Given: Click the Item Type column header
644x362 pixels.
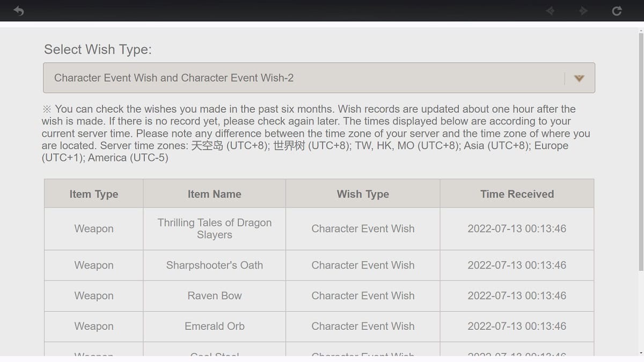Looking at the screenshot, I should pos(94,194).
